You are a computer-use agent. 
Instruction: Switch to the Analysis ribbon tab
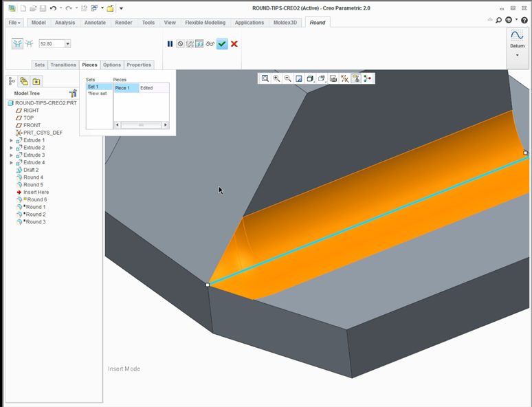[x=65, y=23]
